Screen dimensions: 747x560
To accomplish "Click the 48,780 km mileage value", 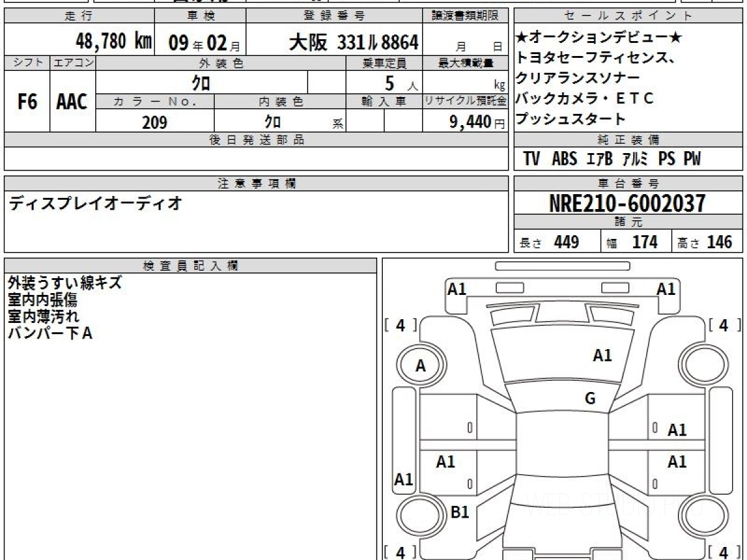I will (114, 41).
